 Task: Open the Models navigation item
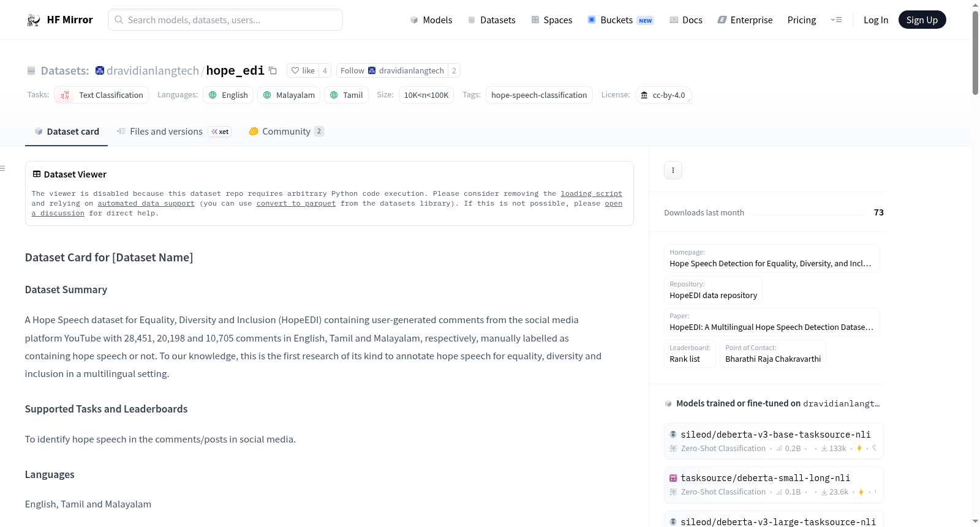click(431, 20)
